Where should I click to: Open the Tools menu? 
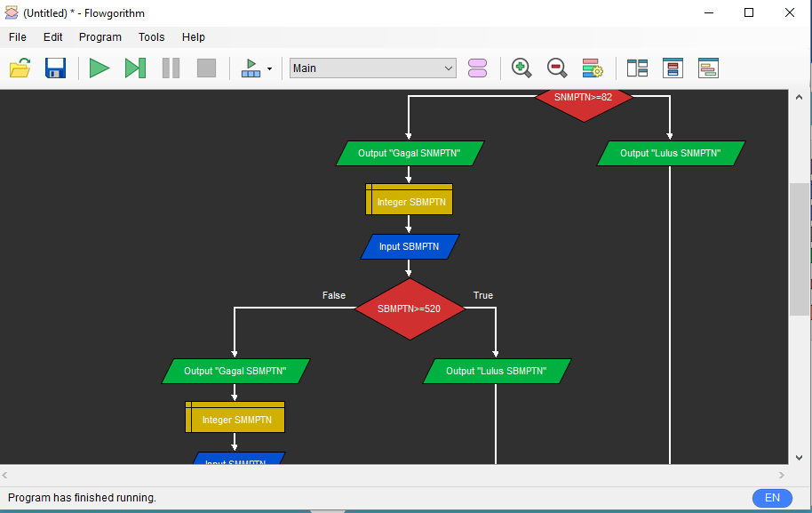151,37
